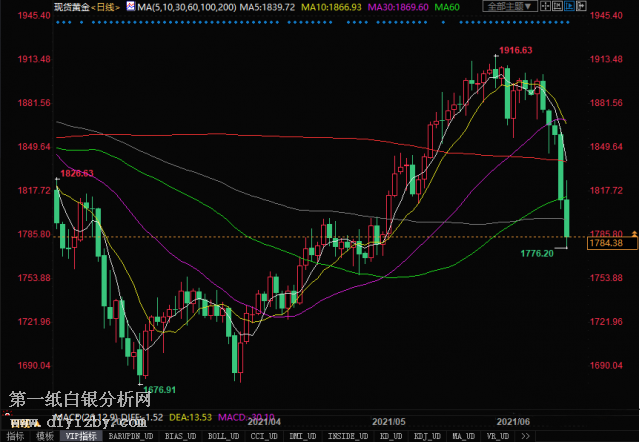Click the MA indicator icon in header

129,7
